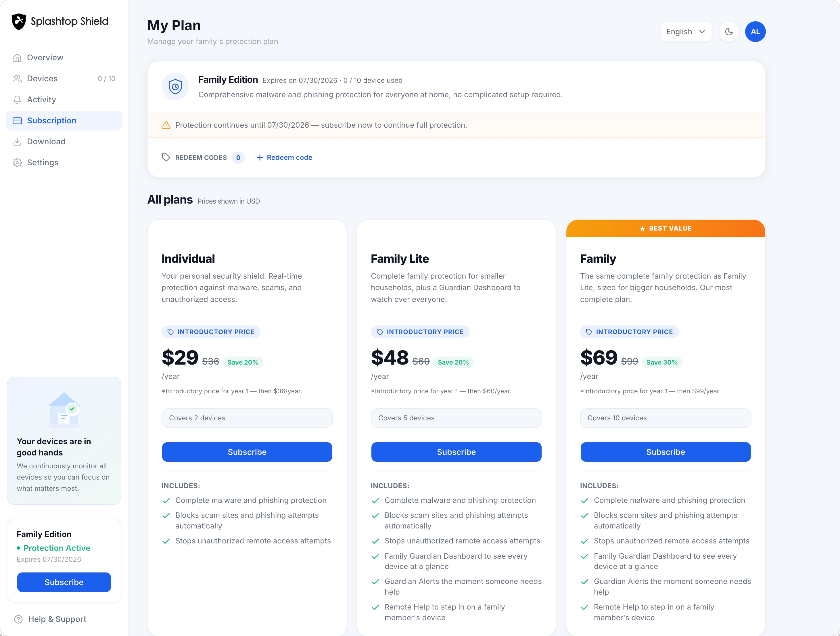This screenshot has width=840, height=636.
Task: Click the Family Lite plan title
Action: pos(400,259)
